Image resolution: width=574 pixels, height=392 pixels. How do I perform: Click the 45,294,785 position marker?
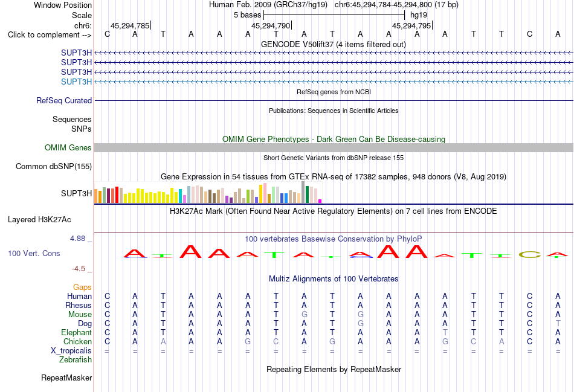(x=131, y=25)
